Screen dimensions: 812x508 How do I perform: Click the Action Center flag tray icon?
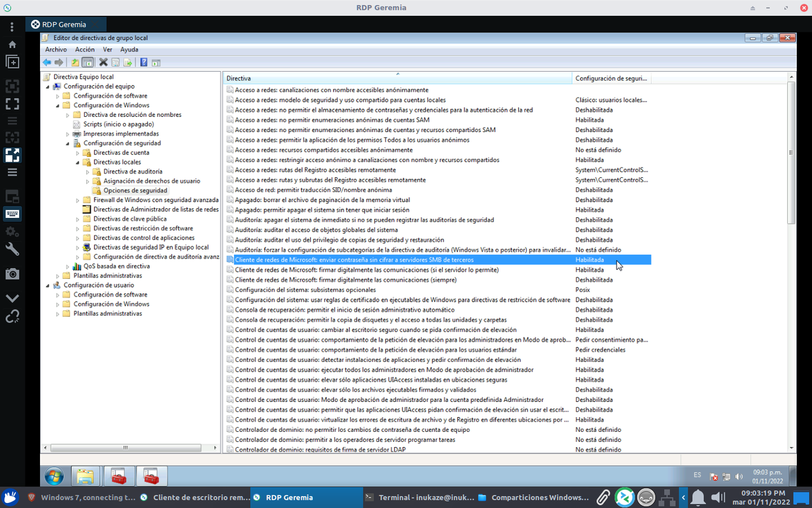point(714,476)
